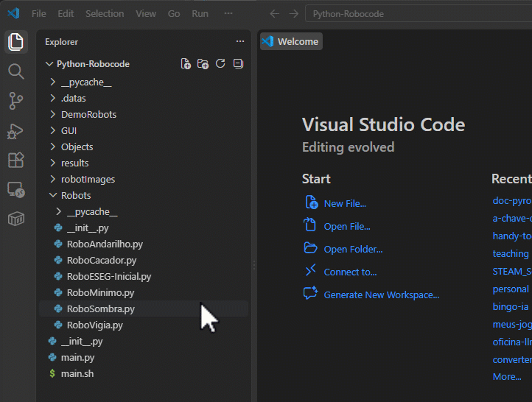Open the Extensions view

[x=15, y=160]
